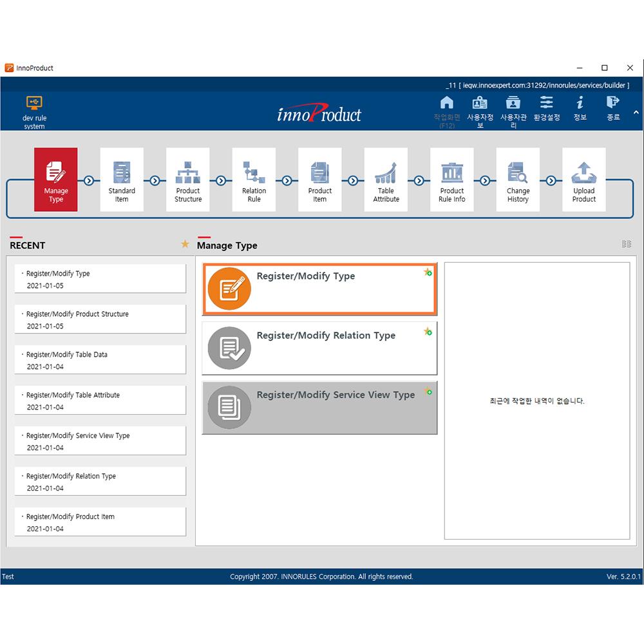Viewport: 644px width, 644px height.
Task: Open the Table Attribute workflow icon
Action: click(x=386, y=179)
